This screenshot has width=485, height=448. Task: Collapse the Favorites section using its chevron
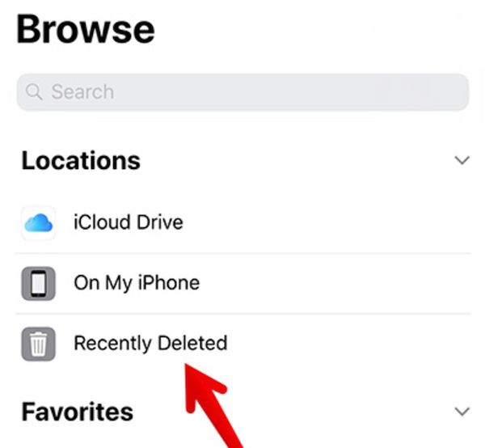point(462,412)
